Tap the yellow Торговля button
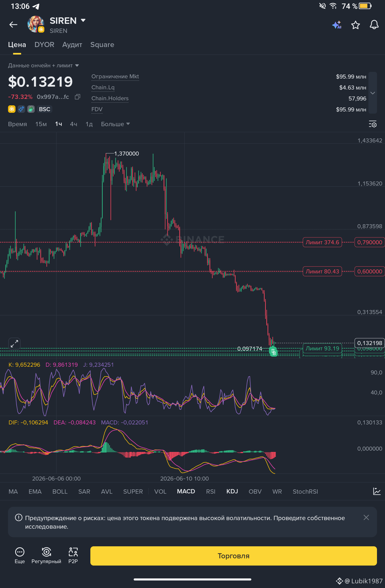The image size is (385, 588). click(x=233, y=556)
